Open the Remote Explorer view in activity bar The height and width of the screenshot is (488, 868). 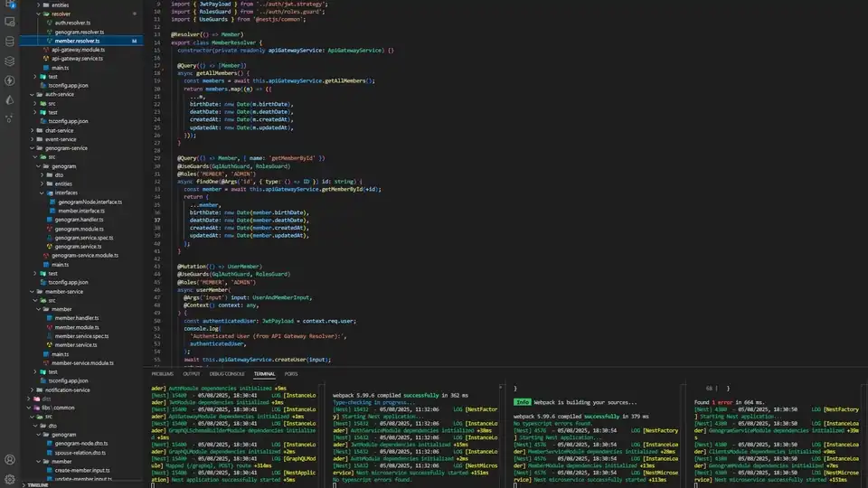tap(9, 22)
